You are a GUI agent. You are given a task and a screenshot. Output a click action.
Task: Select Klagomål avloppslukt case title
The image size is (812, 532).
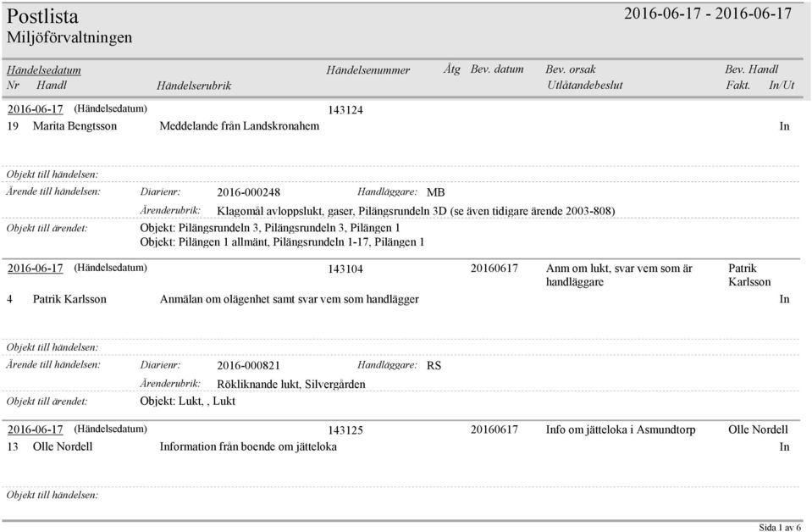tap(416, 211)
